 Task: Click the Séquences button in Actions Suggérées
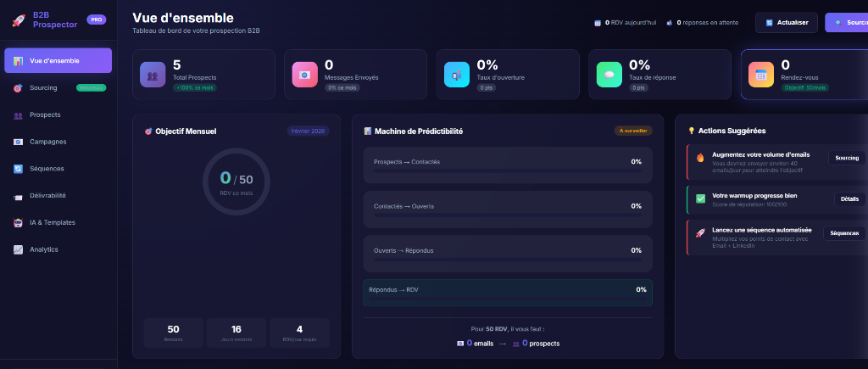click(x=844, y=233)
